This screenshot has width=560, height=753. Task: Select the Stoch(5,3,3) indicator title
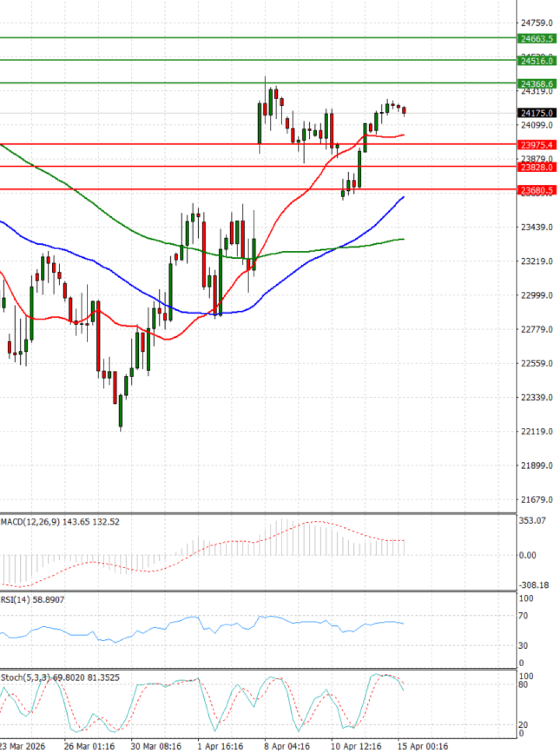pos(60,677)
